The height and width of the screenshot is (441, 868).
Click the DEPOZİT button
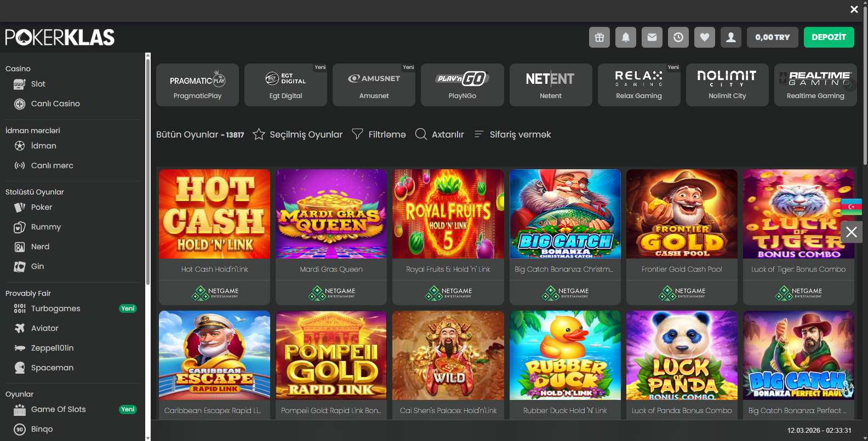(829, 37)
